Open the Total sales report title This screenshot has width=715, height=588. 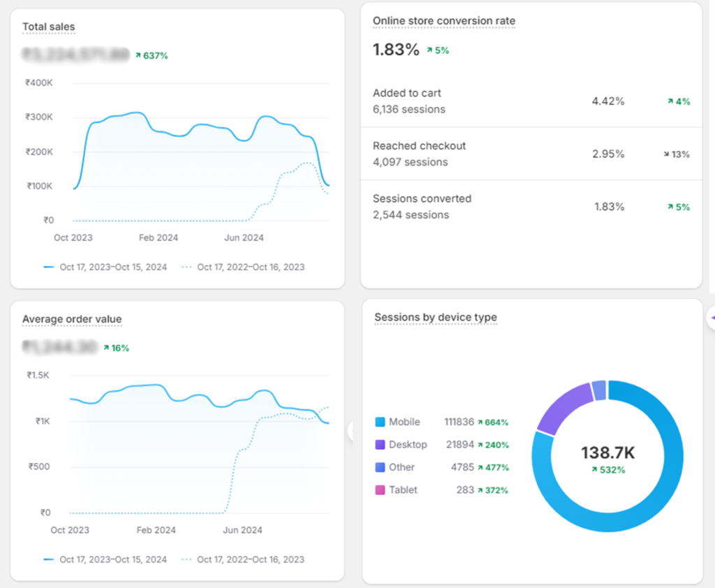click(x=48, y=27)
